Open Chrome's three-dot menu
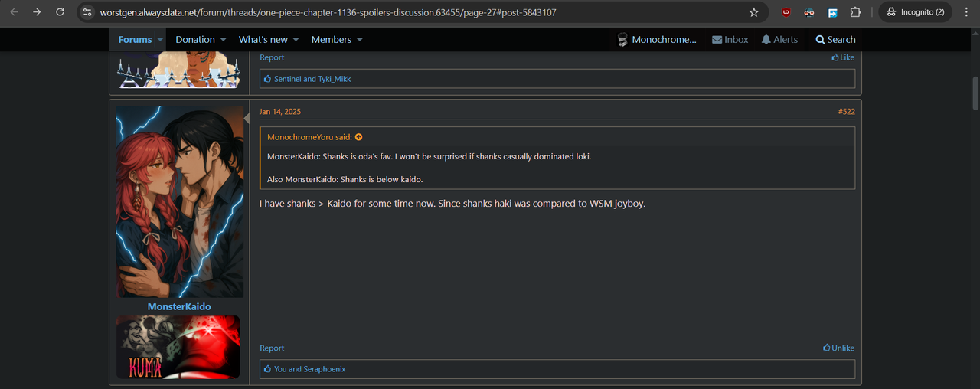The width and height of the screenshot is (980, 389). (x=966, y=12)
